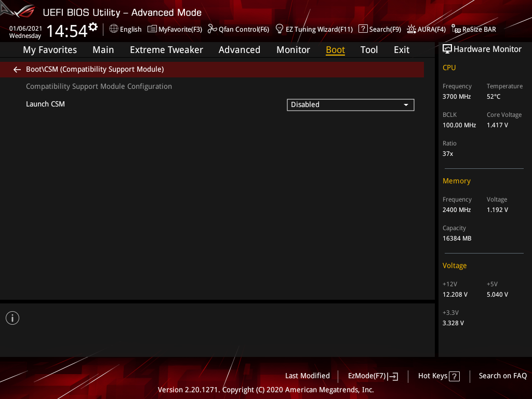Select the Disabled value in Launch CSM

point(351,105)
